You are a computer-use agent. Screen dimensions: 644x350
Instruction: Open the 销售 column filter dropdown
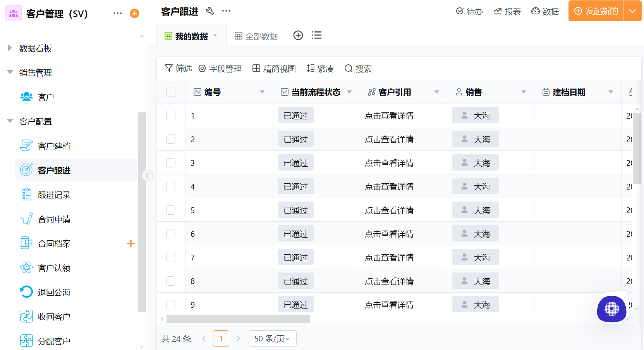(x=524, y=92)
